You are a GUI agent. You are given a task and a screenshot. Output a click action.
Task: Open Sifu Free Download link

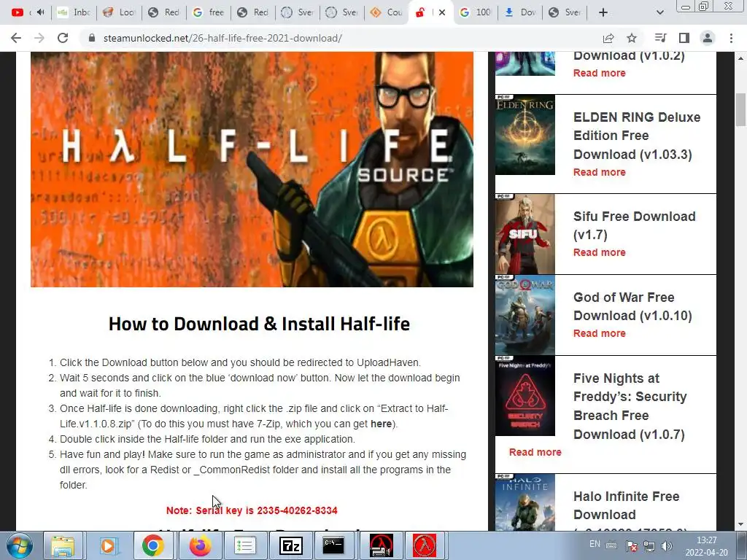coord(635,226)
